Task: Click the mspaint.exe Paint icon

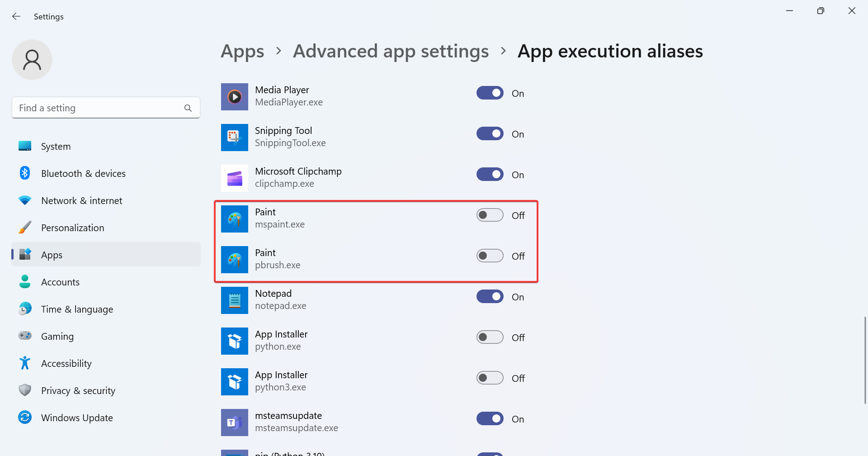Action: 234,219
